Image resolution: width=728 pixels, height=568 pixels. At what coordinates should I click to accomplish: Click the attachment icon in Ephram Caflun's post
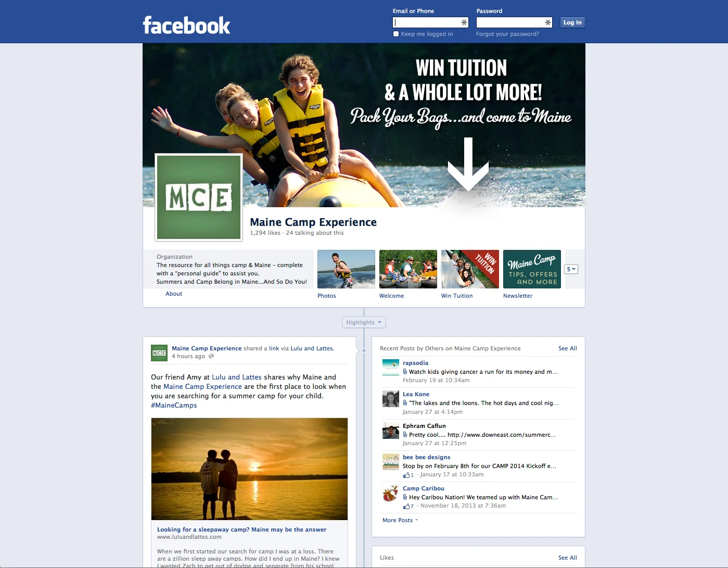tap(405, 435)
